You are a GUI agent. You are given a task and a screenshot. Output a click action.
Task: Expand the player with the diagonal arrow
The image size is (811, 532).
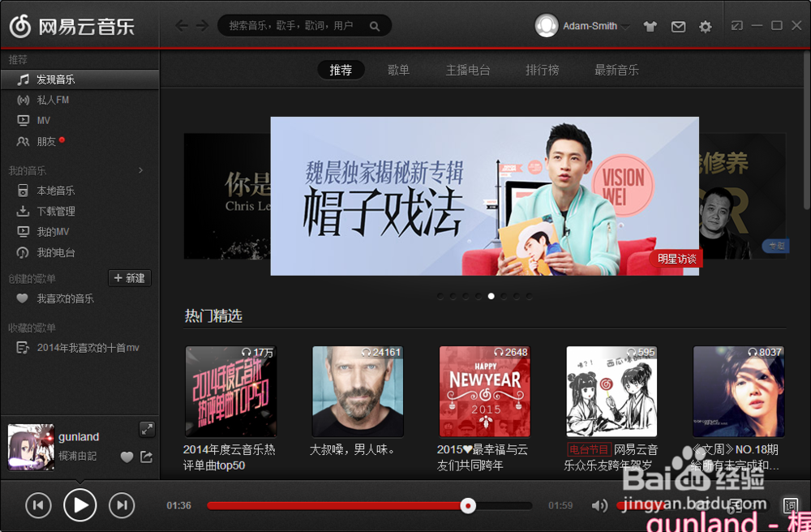[x=148, y=429]
